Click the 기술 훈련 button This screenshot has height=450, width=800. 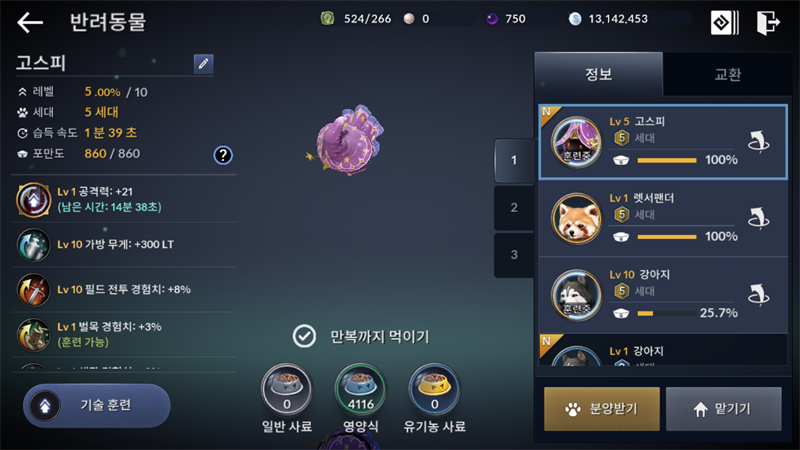coord(97,406)
